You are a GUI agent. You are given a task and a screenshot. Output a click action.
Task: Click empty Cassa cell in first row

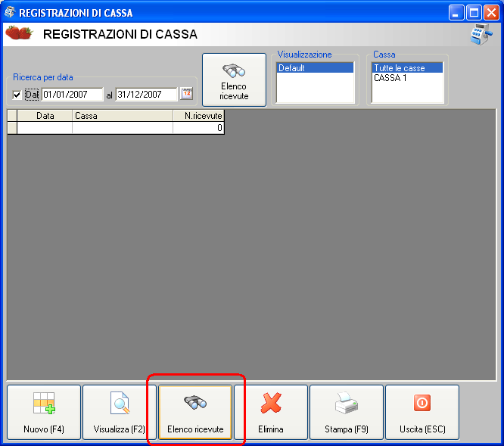(123, 128)
